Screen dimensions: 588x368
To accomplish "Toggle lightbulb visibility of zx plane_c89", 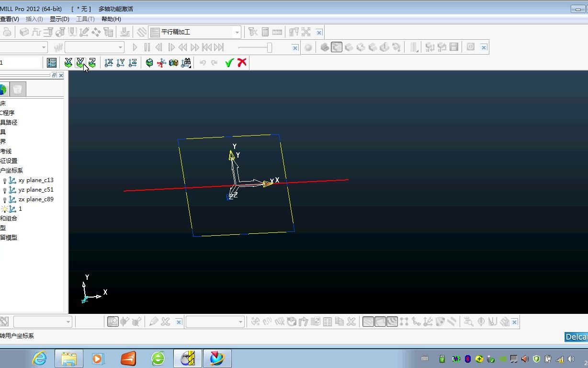I will (x=5, y=200).
